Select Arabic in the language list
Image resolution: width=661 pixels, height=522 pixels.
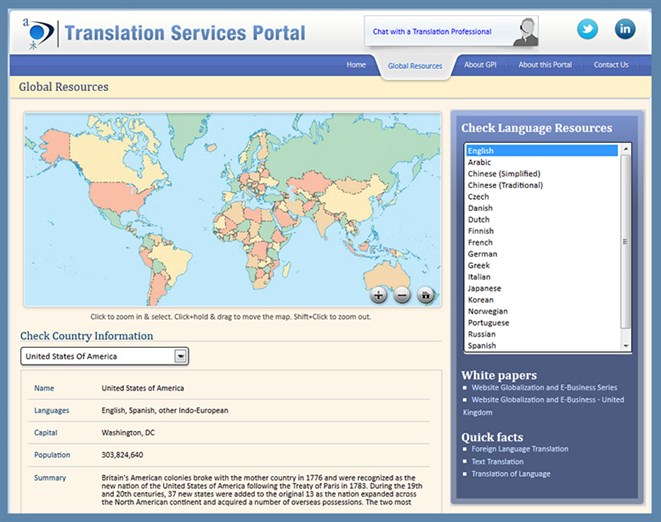coord(542,162)
